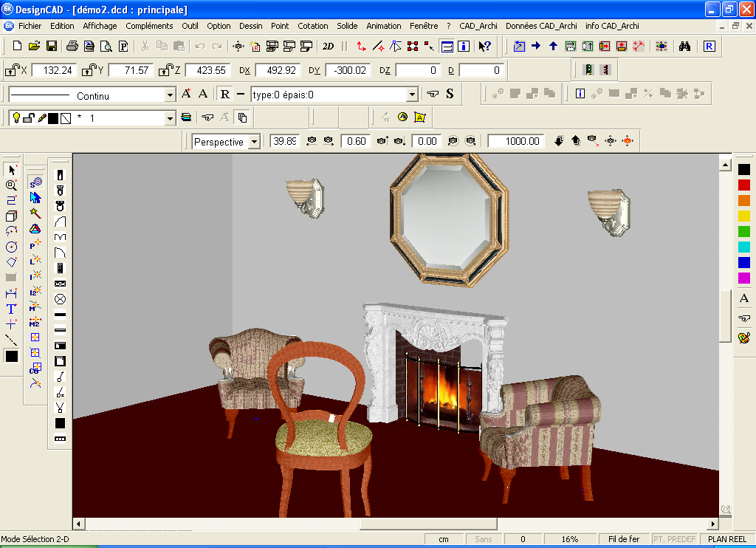This screenshot has width=756, height=548.
Task: Click the black up-arrow view icon
Action: point(576,141)
